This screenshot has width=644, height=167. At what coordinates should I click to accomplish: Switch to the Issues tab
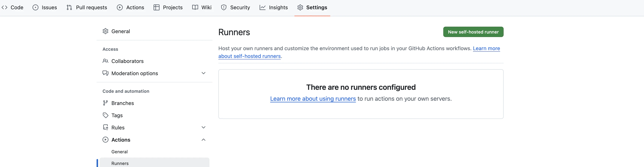click(45, 7)
